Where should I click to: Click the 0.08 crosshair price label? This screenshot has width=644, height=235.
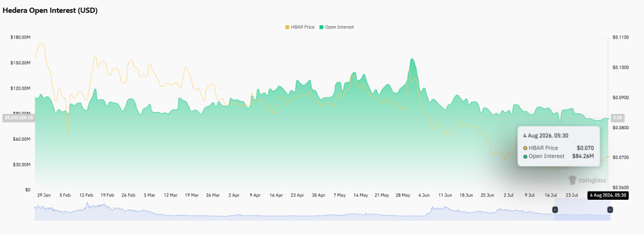[617, 117]
